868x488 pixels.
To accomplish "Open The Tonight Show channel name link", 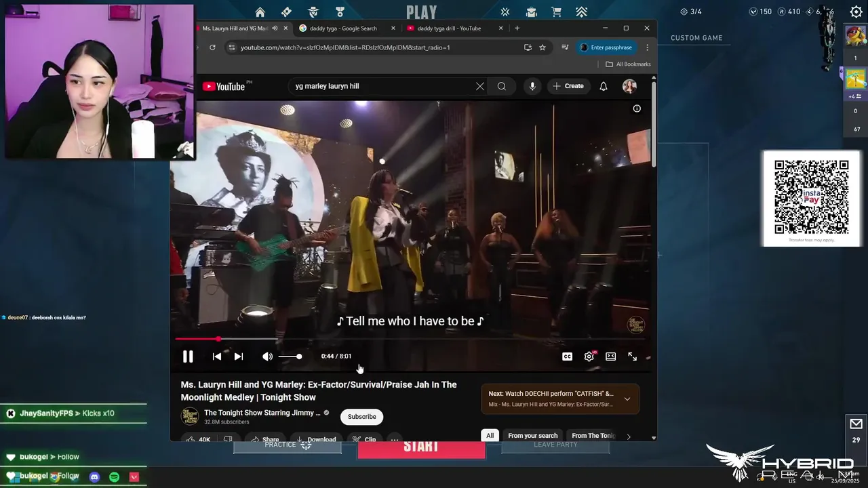I will (x=262, y=413).
